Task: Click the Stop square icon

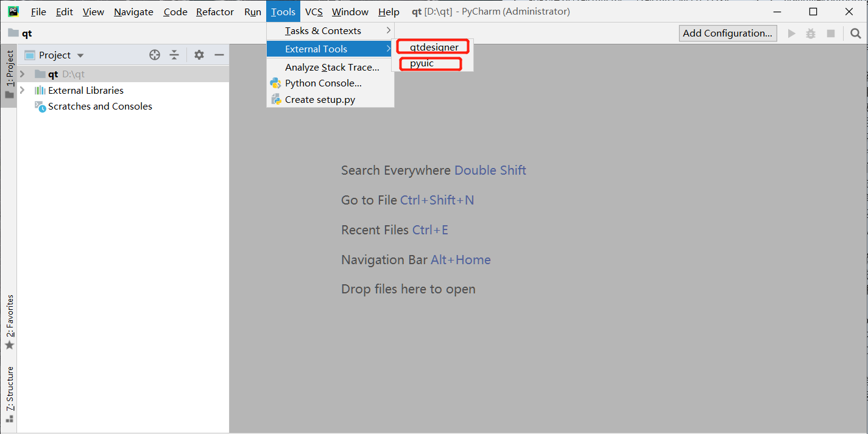Action: (830, 33)
